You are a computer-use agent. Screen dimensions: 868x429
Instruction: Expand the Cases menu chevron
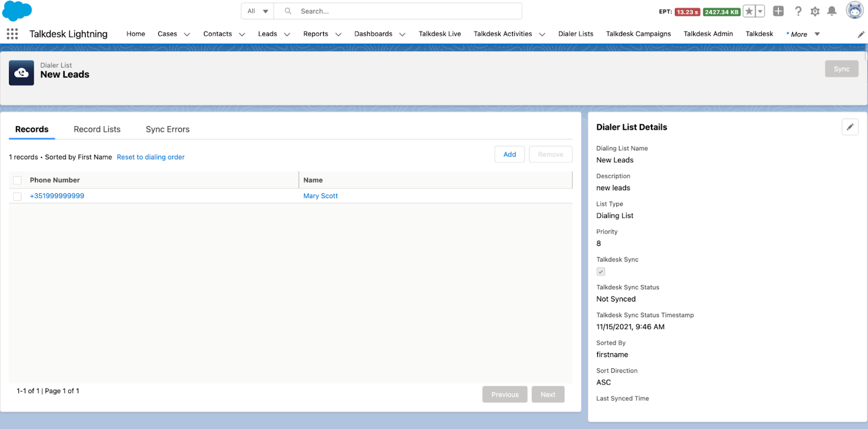187,34
